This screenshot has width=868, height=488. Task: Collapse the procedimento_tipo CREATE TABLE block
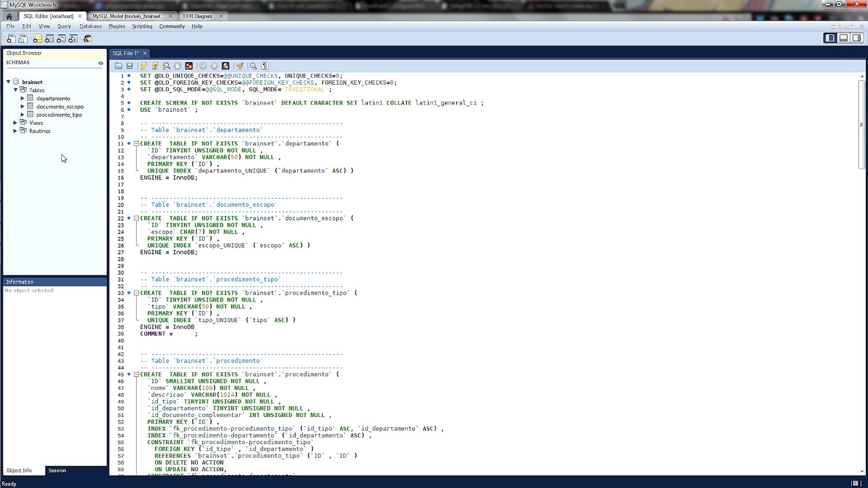coord(135,293)
